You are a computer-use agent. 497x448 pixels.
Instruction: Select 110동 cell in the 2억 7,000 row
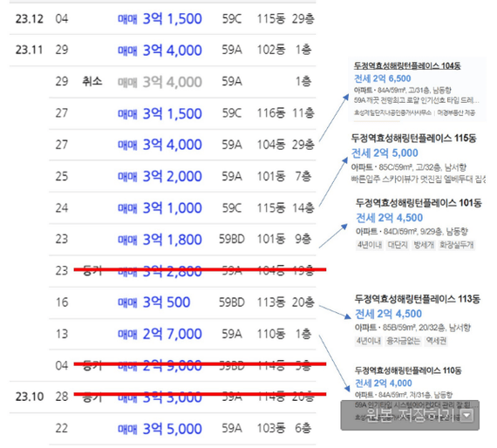pyautogui.click(x=271, y=334)
